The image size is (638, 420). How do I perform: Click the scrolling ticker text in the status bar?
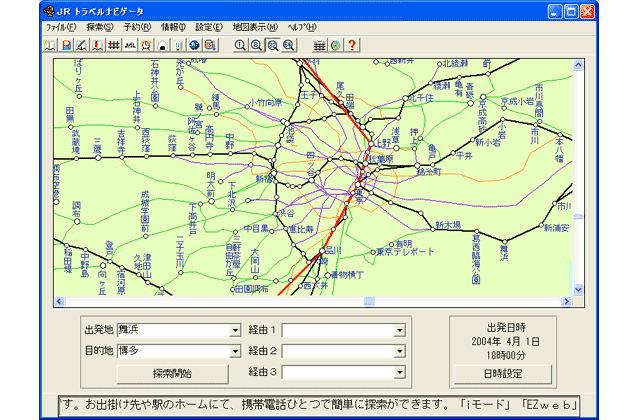[319, 405]
